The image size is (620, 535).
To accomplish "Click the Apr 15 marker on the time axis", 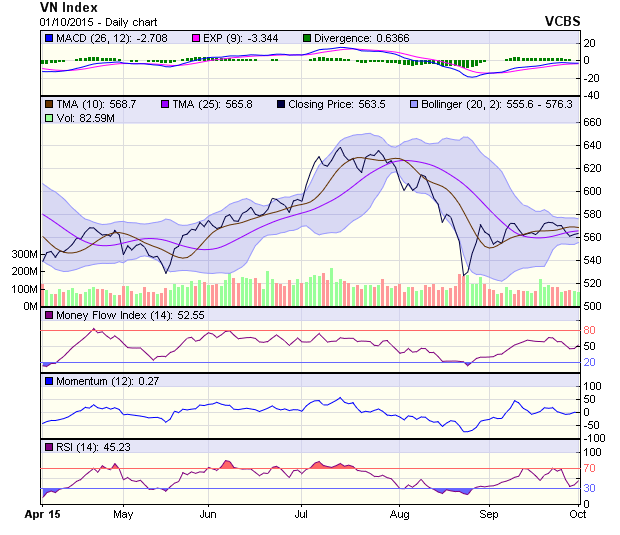I will point(40,515).
